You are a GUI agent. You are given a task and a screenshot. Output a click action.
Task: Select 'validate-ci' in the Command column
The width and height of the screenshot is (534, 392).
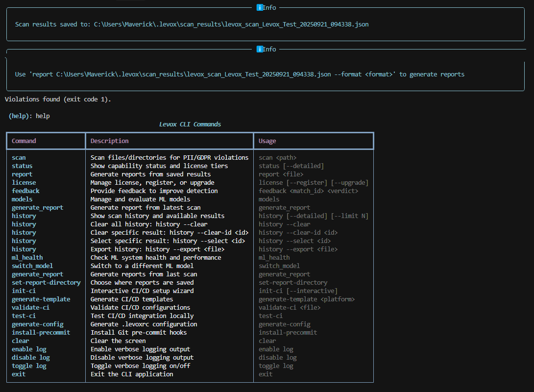click(x=31, y=308)
